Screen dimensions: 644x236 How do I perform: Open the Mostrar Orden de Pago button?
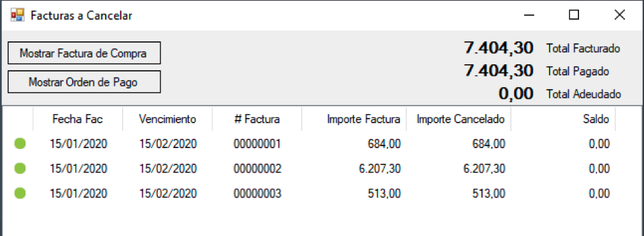[x=84, y=82]
